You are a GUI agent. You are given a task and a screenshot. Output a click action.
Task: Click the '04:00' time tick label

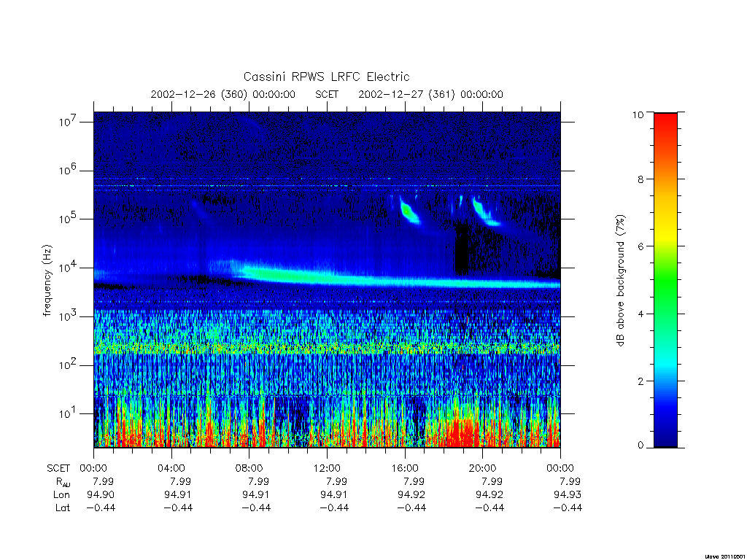(x=171, y=468)
